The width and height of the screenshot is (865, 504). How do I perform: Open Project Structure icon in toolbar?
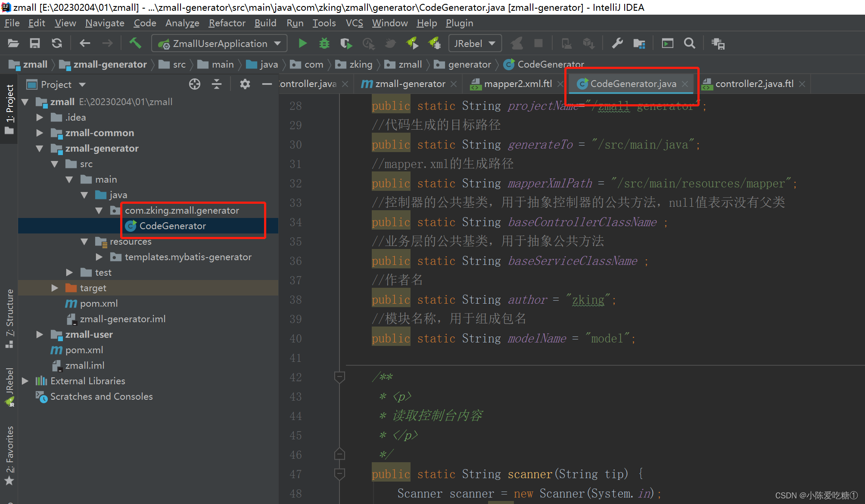639,44
